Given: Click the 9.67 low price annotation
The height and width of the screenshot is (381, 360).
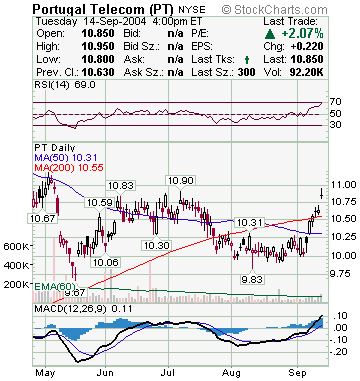Looking at the screenshot, I should point(75,293).
